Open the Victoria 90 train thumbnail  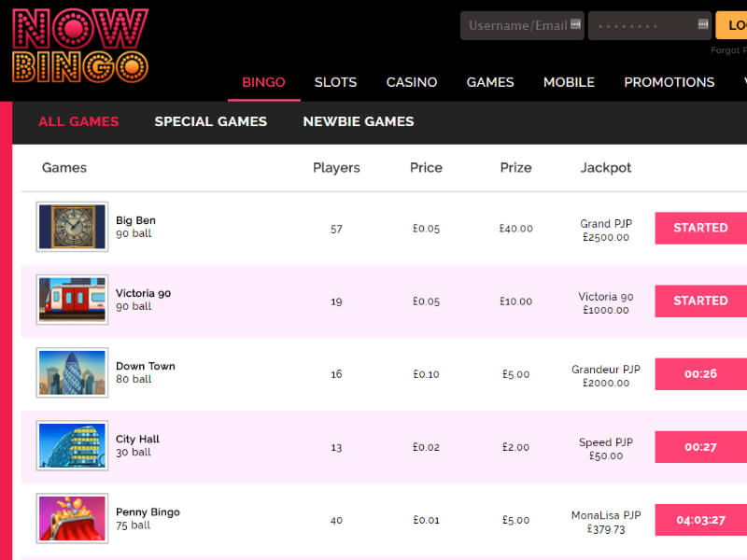click(x=72, y=300)
